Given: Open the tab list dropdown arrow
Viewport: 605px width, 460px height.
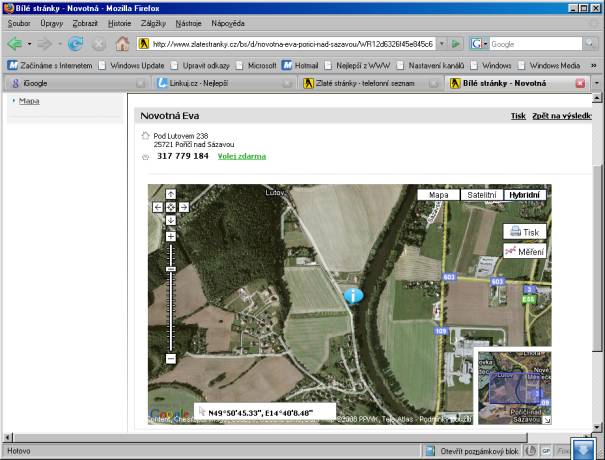Looking at the screenshot, I should click(594, 84).
